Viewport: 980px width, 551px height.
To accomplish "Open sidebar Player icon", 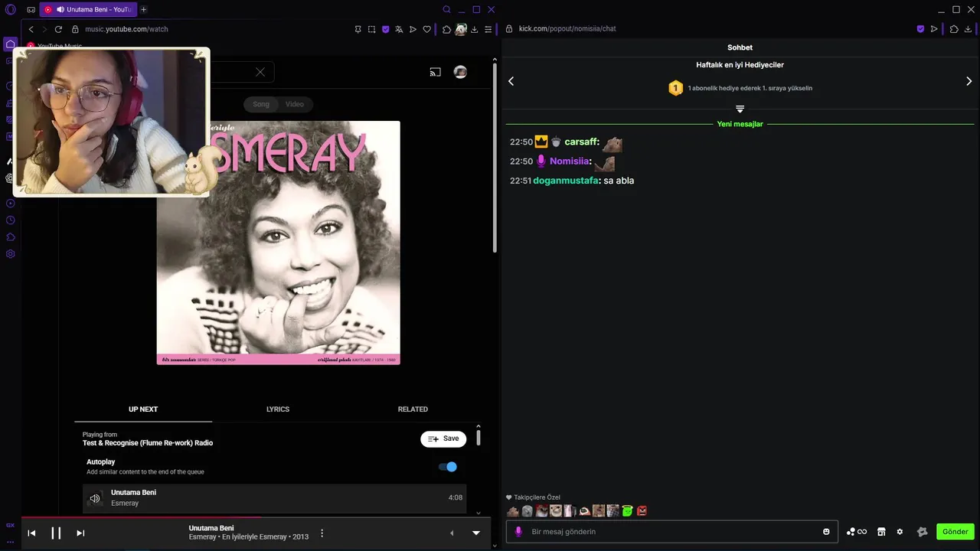I will coord(10,204).
